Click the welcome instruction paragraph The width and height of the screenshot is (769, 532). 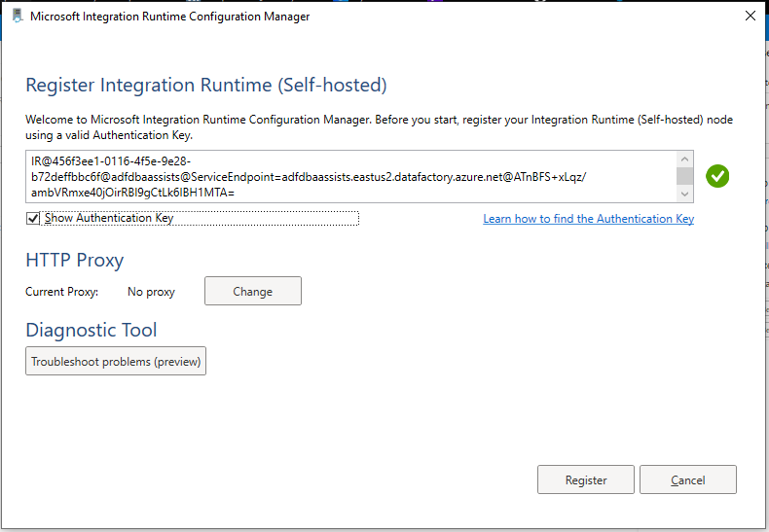tap(380, 127)
